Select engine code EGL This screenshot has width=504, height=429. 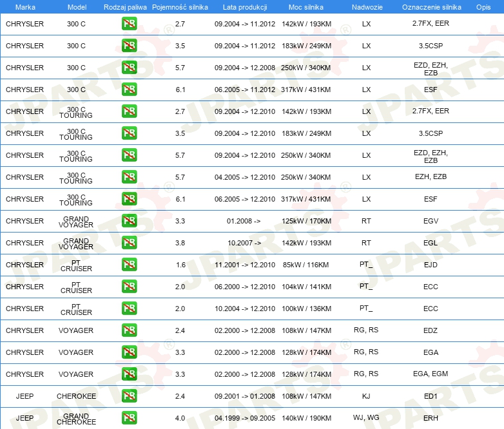click(431, 243)
